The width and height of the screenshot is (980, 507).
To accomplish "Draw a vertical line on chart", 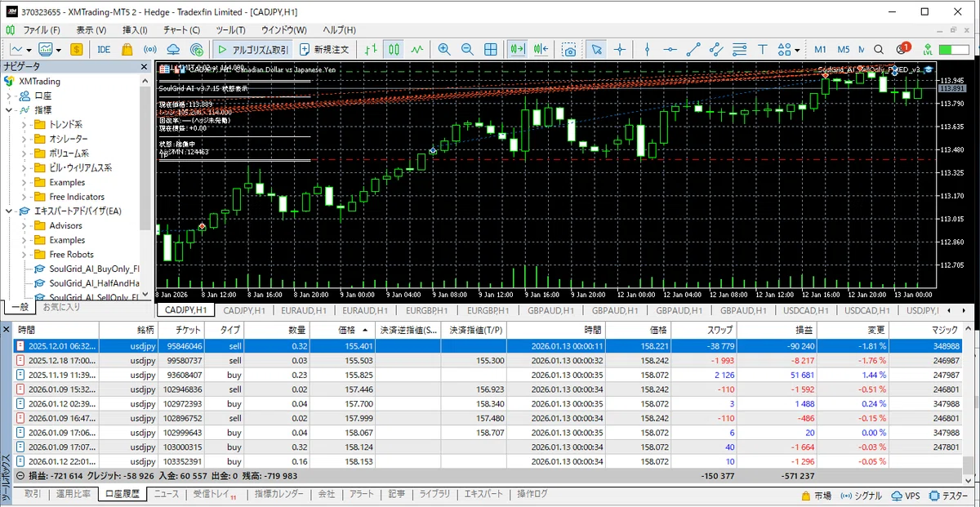I will click(x=647, y=49).
